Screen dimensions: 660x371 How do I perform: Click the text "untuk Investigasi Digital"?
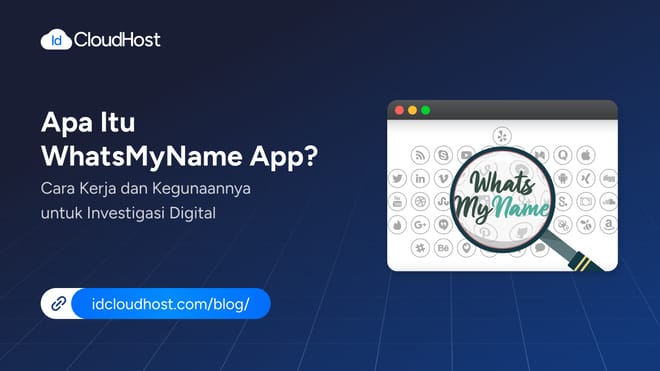128,213
